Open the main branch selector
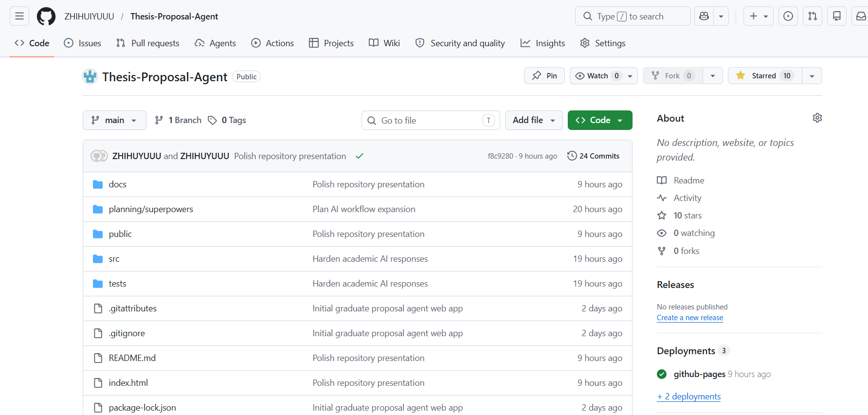 tap(114, 120)
